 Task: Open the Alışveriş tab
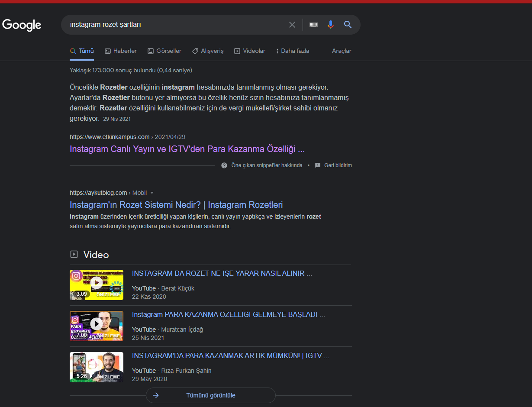[x=208, y=51]
